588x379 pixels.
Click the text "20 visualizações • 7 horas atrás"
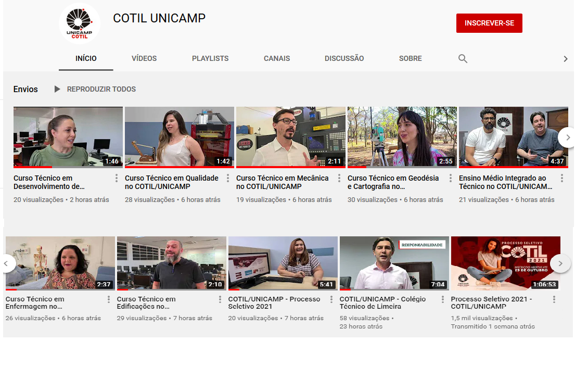[276, 318]
